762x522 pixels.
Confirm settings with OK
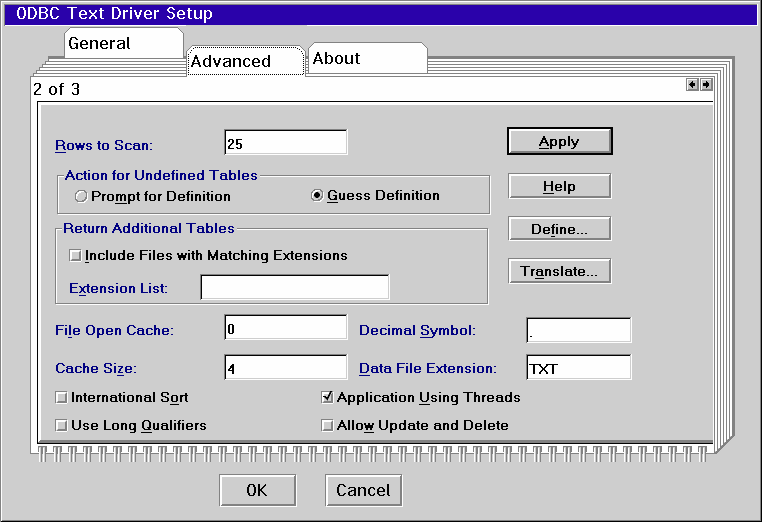tap(257, 490)
